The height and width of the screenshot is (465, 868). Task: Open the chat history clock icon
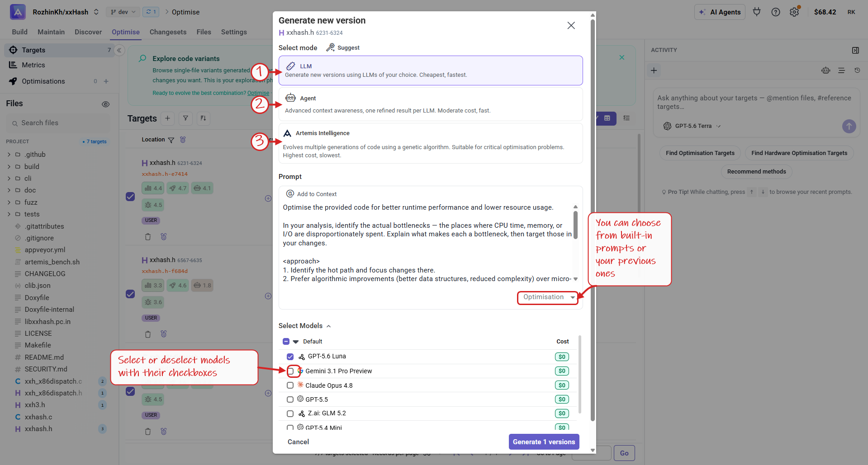click(857, 70)
